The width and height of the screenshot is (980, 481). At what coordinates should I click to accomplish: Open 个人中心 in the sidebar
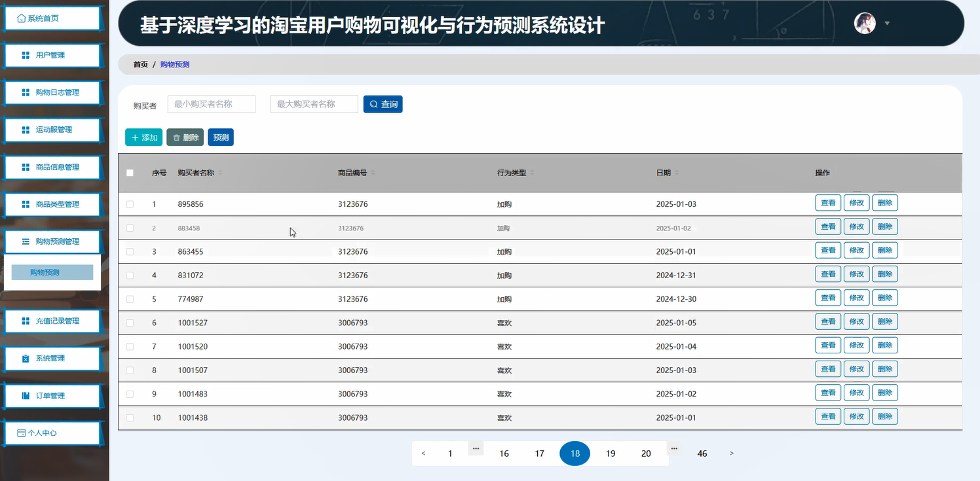pyautogui.click(x=52, y=433)
